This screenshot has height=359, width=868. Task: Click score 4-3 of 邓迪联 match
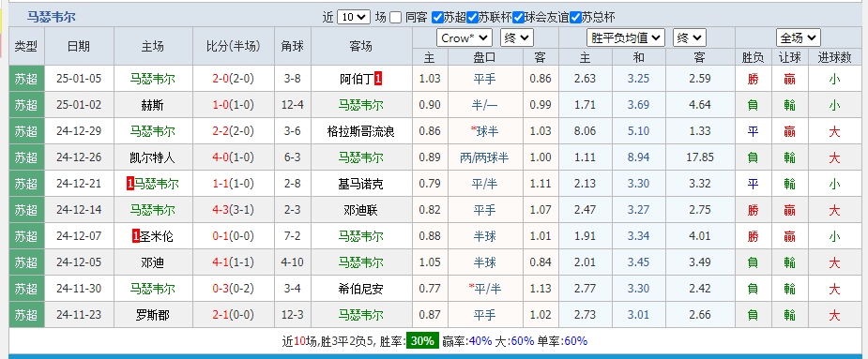pyautogui.click(x=221, y=210)
